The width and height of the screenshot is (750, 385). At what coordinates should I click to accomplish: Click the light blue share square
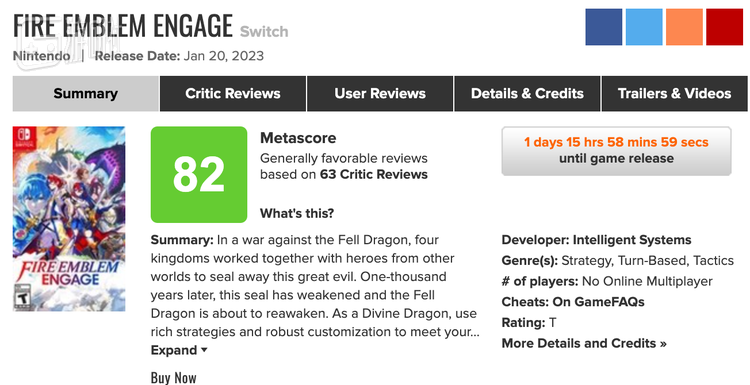(x=644, y=27)
